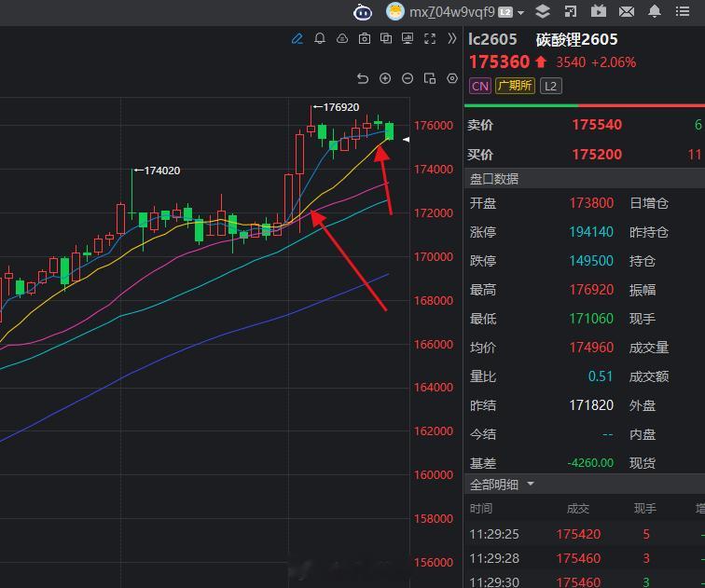
Task: Open the live video TV icon
Action: (x=598, y=11)
